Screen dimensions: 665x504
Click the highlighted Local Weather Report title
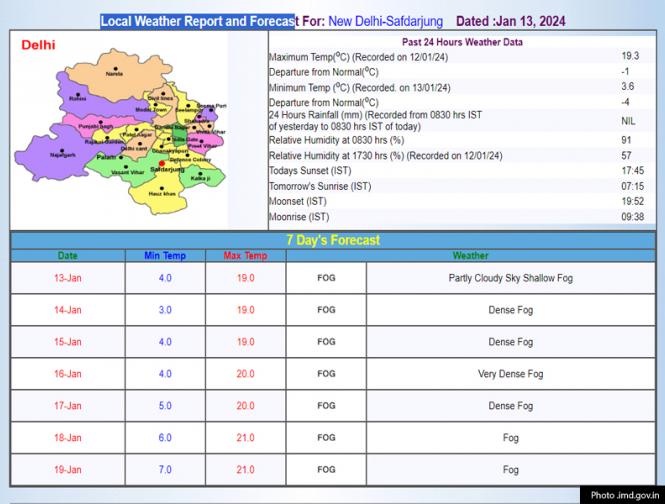198,21
